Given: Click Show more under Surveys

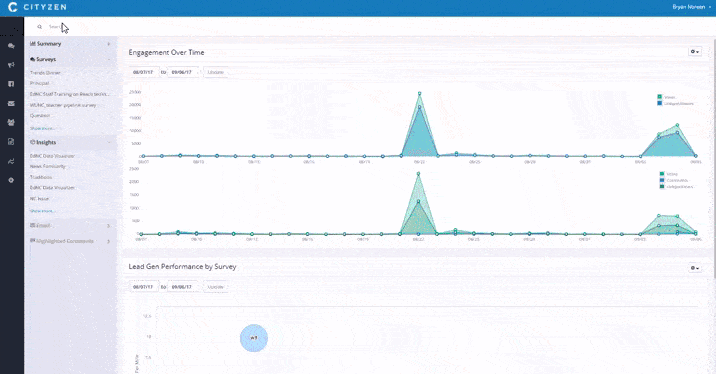Looking at the screenshot, I should point(42,128).
